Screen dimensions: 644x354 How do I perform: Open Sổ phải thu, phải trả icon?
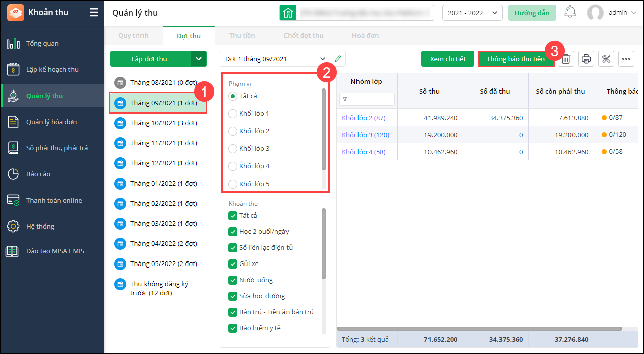[x=13, y=148]
